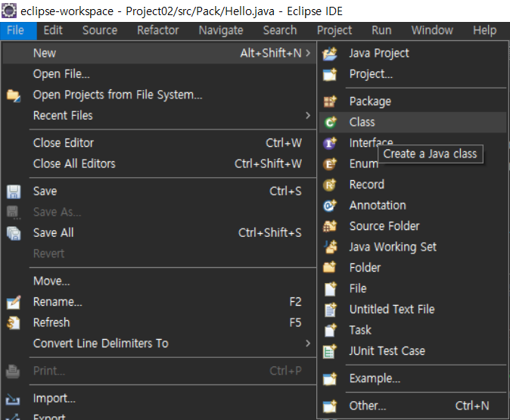This screenshot has width=510, height=420.
Task: Choose Java Project menu entry
Action: 412,54
